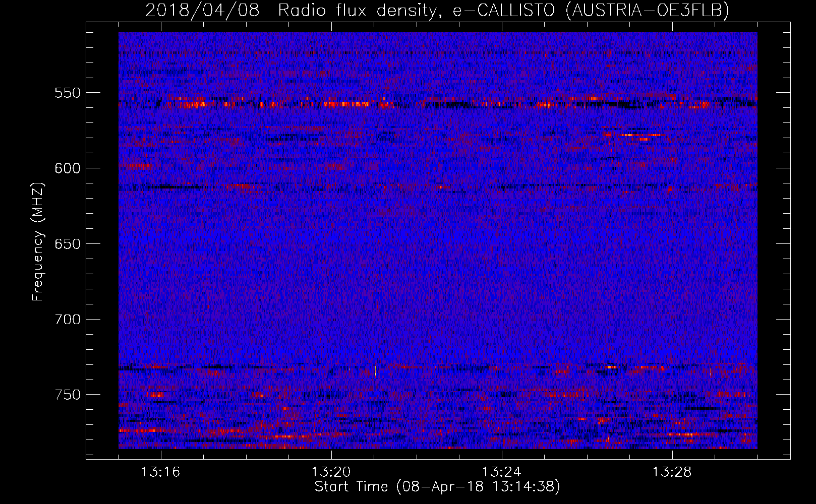The width and height of the screenshot is (816, 504).
Task: Click the plot title mentioning e-CALLISTO
Action: (x=437, y=10)
